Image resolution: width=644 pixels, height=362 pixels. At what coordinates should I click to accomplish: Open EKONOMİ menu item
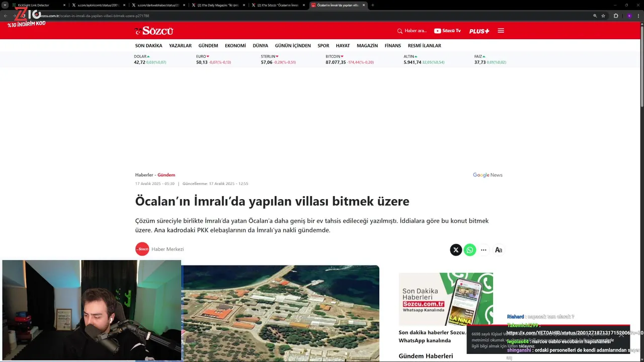pyautogui.click(x=235, y=46)
